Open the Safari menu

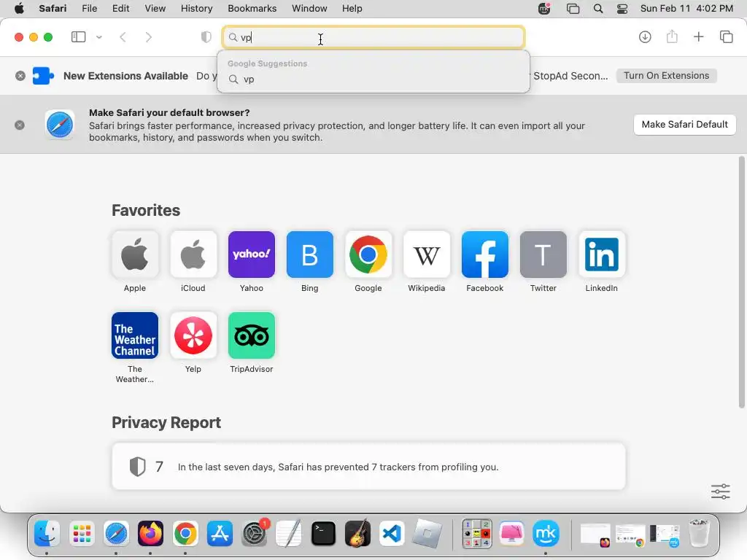(x=53, y=9)
